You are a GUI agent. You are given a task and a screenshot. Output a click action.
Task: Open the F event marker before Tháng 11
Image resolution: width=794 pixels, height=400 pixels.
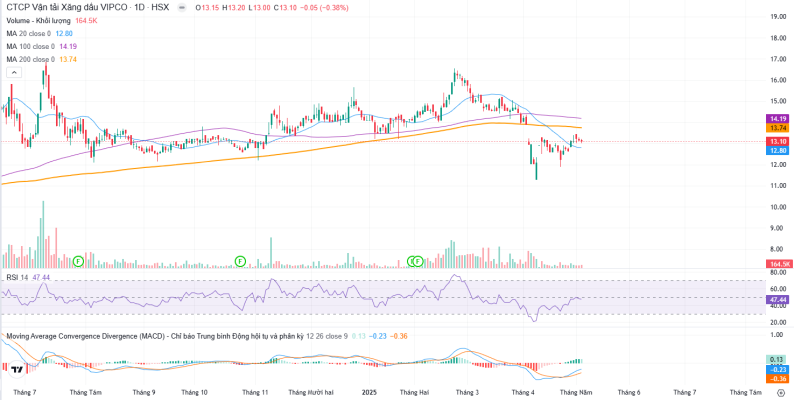click(241, 261)
